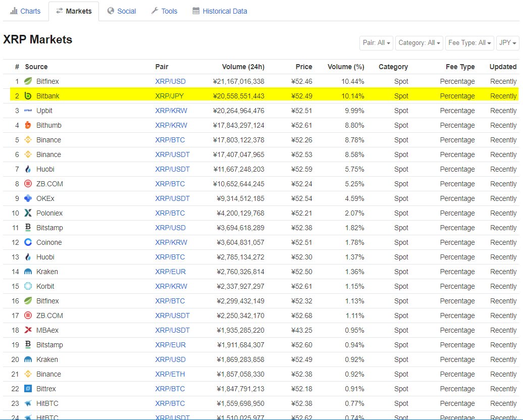523x420 pixels.
Task: Click the ¥43.25 price value
Action: pos(302,330)
